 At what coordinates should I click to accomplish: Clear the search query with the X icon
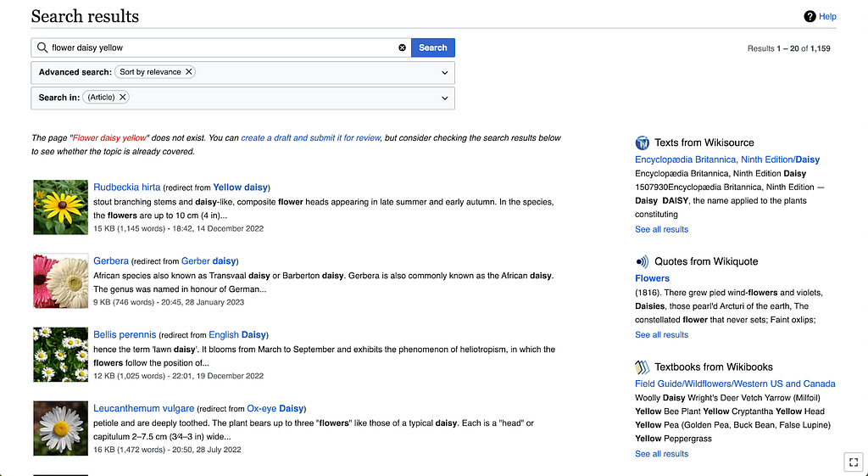point(403,48)
